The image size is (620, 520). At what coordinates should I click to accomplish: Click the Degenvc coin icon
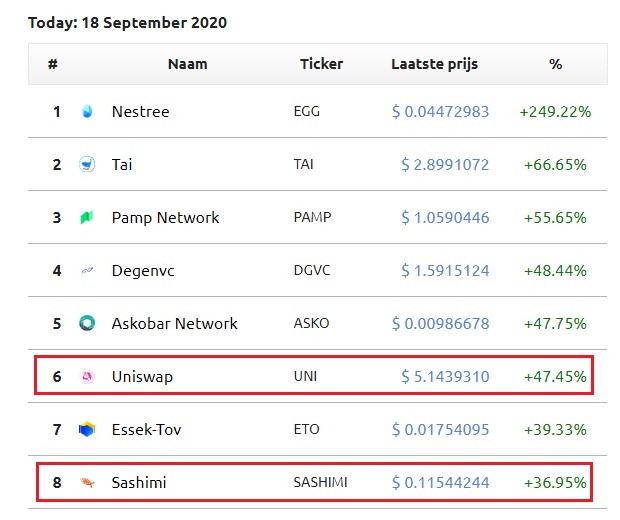pyautogui.click(x=87, y=271)
